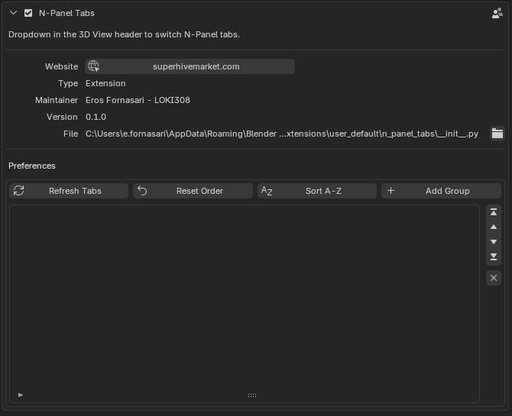Click the N-Panel Tabs header title

(x=67, y=13)
